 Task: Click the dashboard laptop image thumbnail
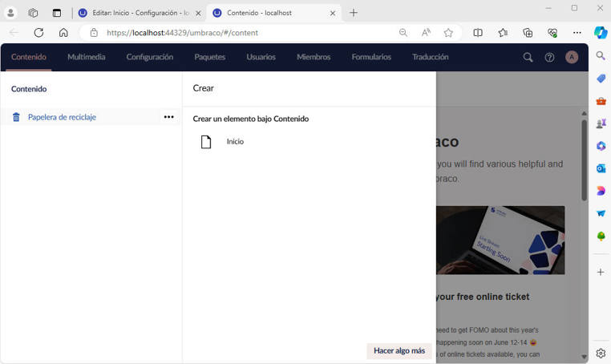coord(500,240)
